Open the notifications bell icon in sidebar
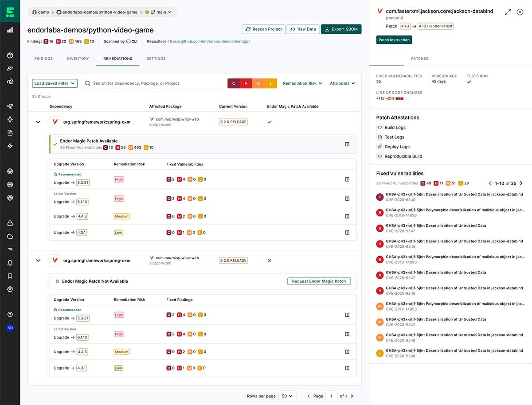The height and width of the screenshot is (405, 532). (10, 263)
